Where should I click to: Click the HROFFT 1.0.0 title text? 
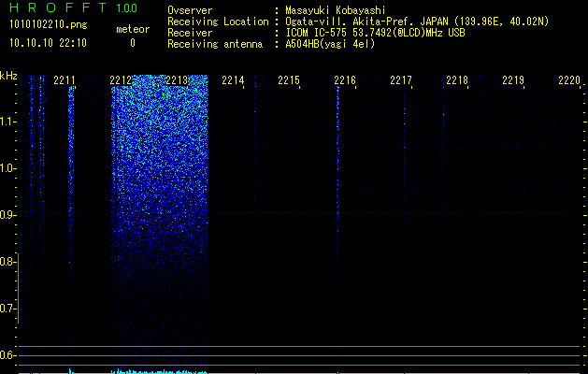73,7
